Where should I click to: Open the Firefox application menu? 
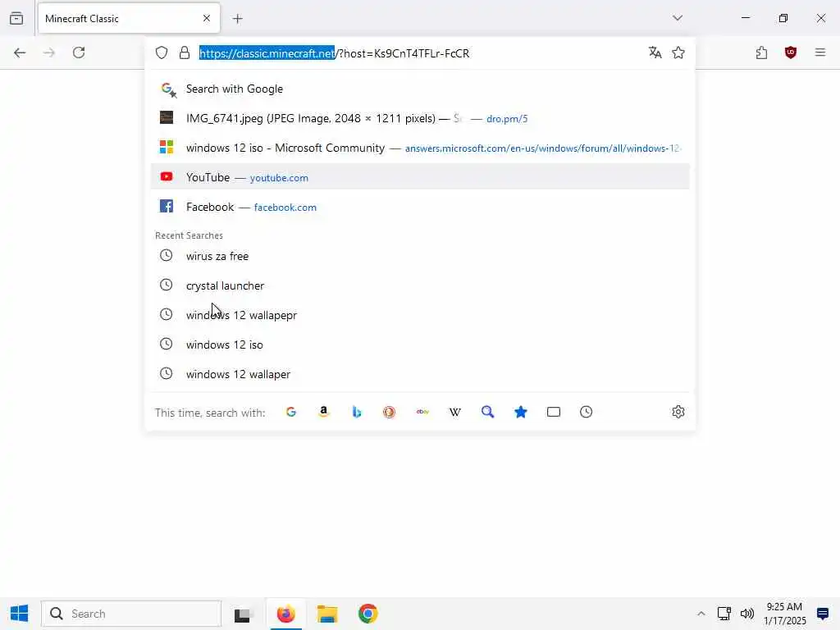tap(820, 52)
